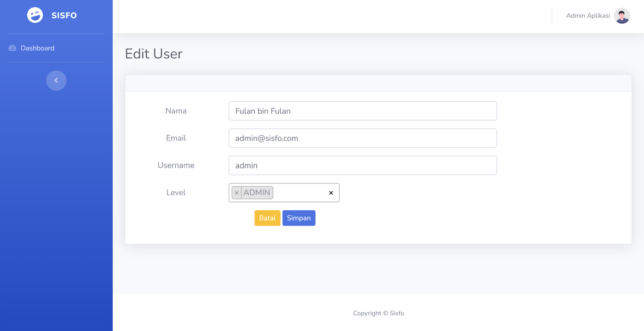The height and width of the screenshot is (331, 644).
Task: Click the Dashboard speedometer icon
Action: tap(12, 48)
